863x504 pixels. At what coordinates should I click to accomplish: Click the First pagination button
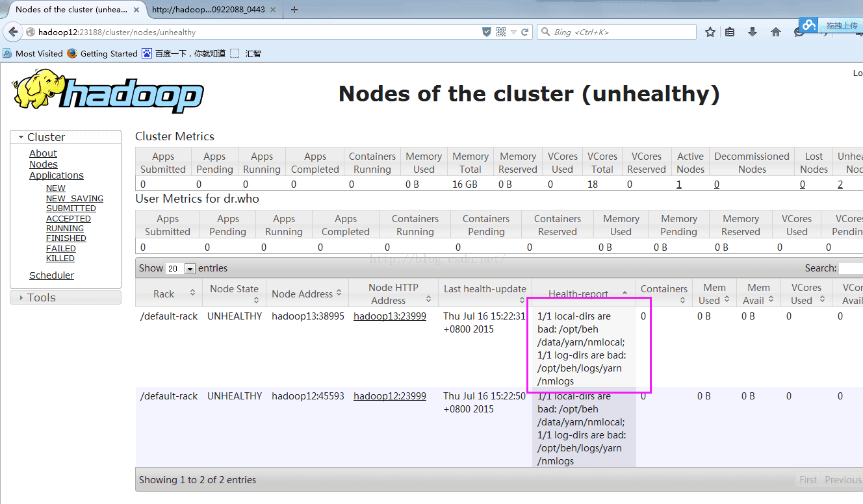(x=808, y=480)
